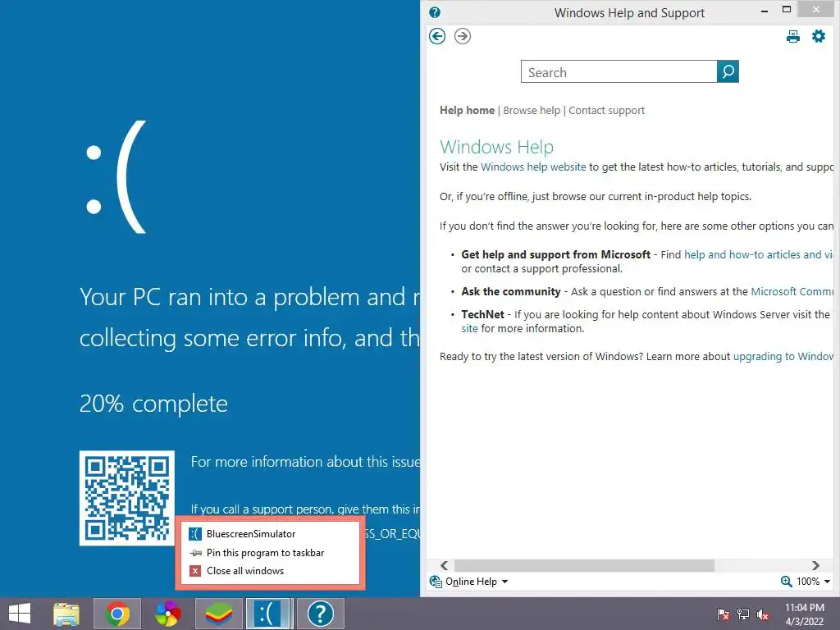Image resolution: width=840 pixels, height=630 pixels.
Task: Minimize the Help and Support window
Action: coord(765,11)
